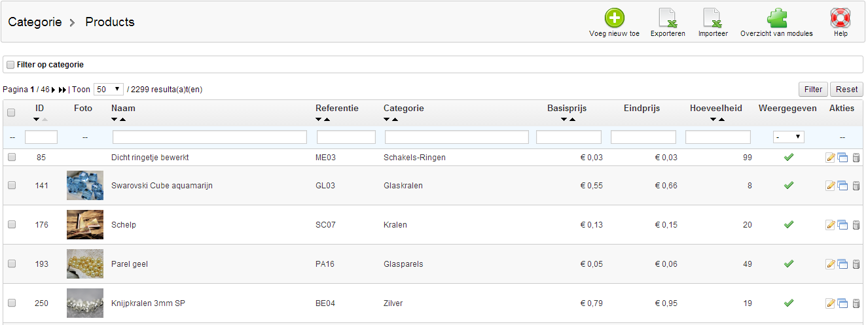Enable the Filter op categorie checkbox
Screen dimensions: 868x325
(10, 65)
